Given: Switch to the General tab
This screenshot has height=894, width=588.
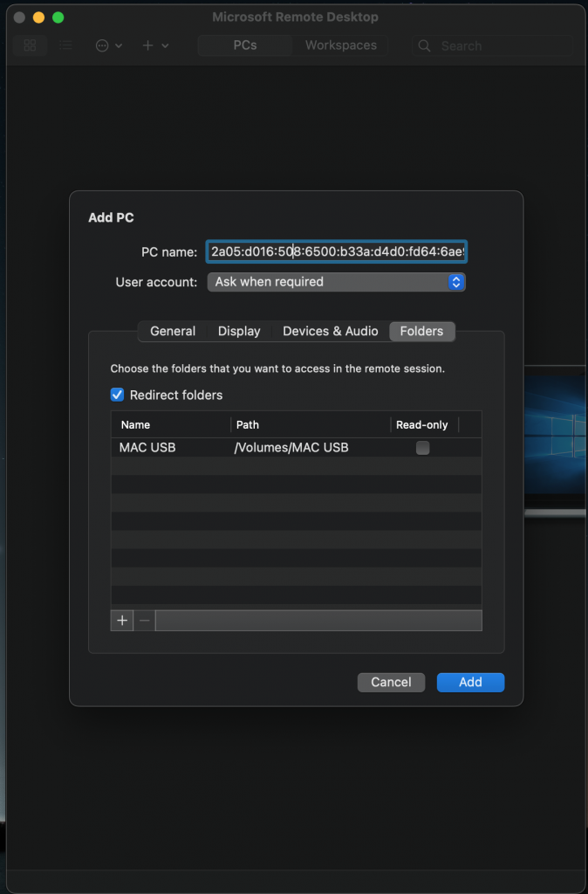Looking at the screenshot, I should tap(173, 331).
